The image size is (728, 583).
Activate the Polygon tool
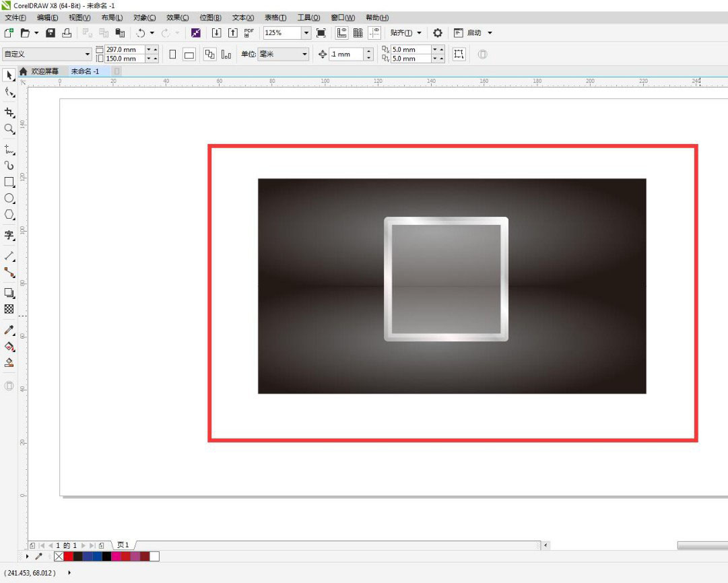[9, 215]
